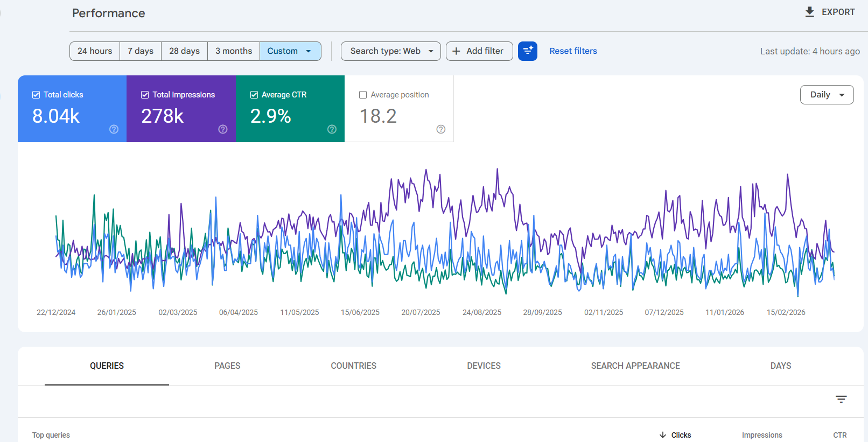Image resolution: width=868 pixels, height=442 pixels.
Task: Open help icon on Average position card
Action: tap(440, 129)
